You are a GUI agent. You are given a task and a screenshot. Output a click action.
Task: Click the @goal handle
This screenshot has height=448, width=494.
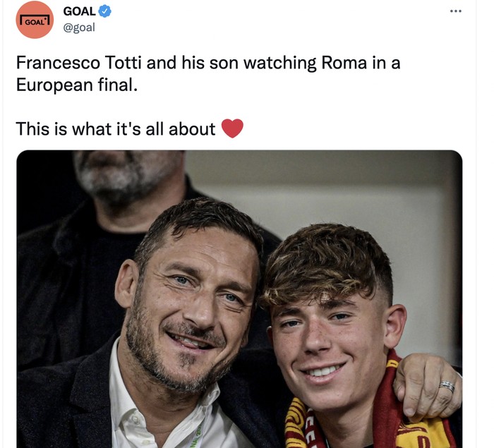[x=79, y=28]
